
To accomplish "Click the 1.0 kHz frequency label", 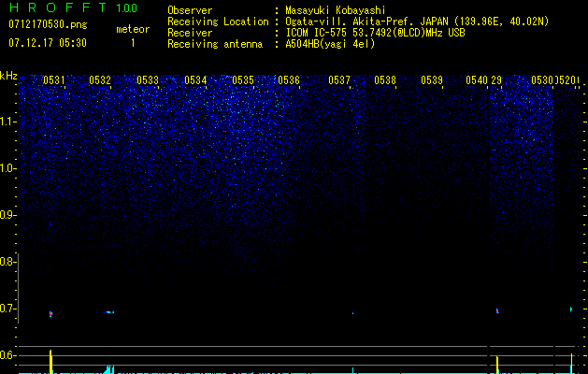I will point(7,168).
